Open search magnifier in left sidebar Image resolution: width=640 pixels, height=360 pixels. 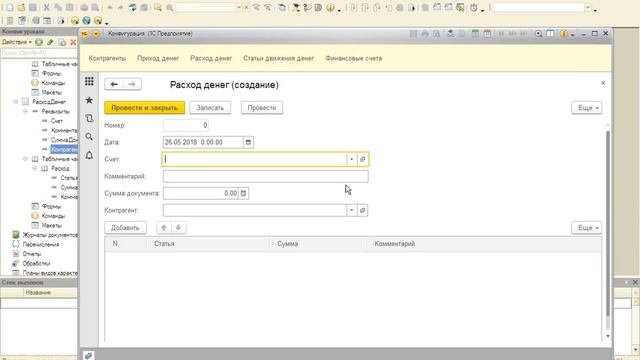pos(89,137)
